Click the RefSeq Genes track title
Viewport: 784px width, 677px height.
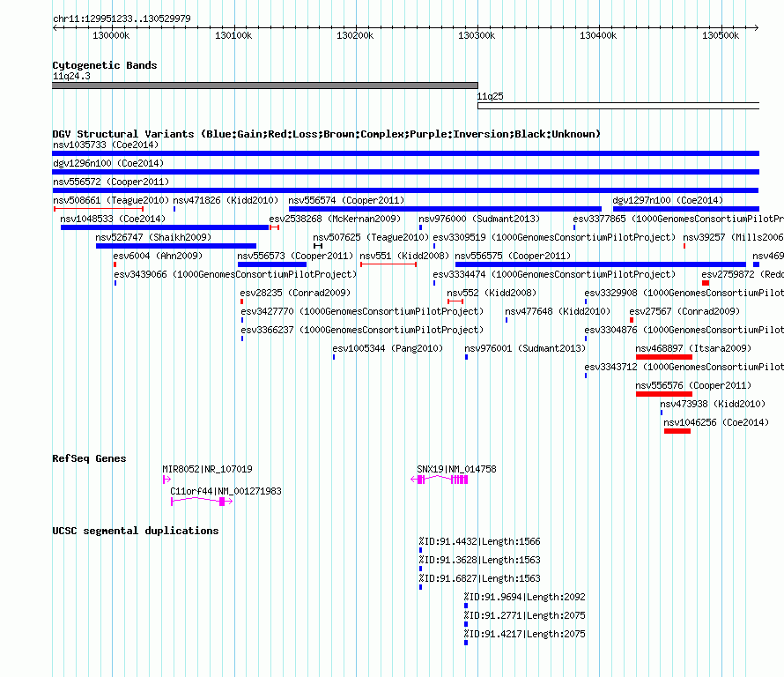tap(89, 459)
